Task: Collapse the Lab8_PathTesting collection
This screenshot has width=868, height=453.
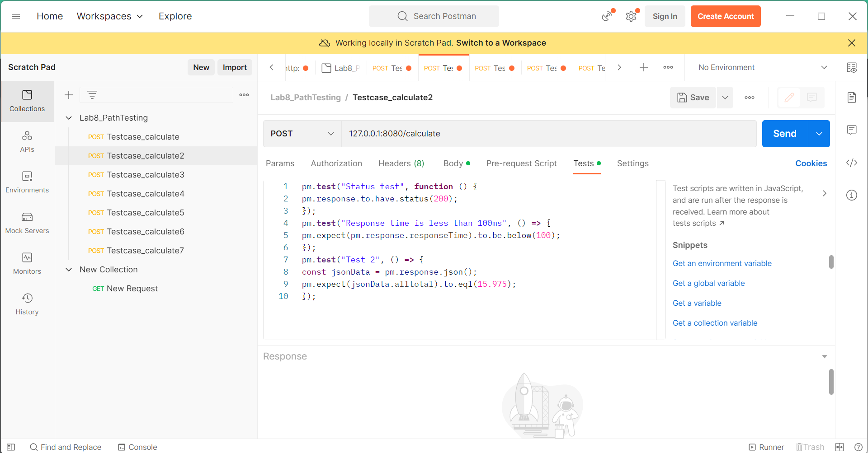Action: pyautogui.click(x=69, y=118)
